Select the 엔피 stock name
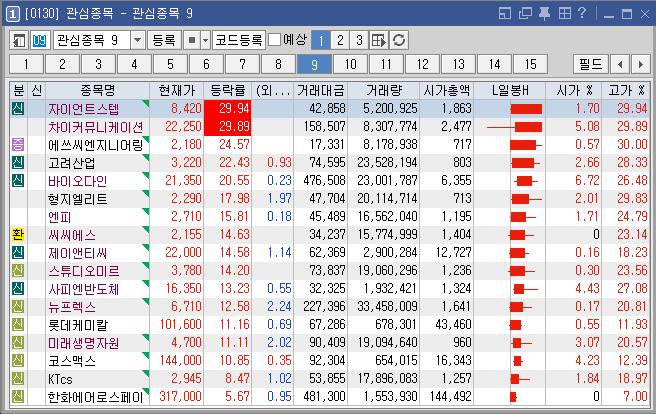This screenshot has height=414, width=656. coord(59,217)
